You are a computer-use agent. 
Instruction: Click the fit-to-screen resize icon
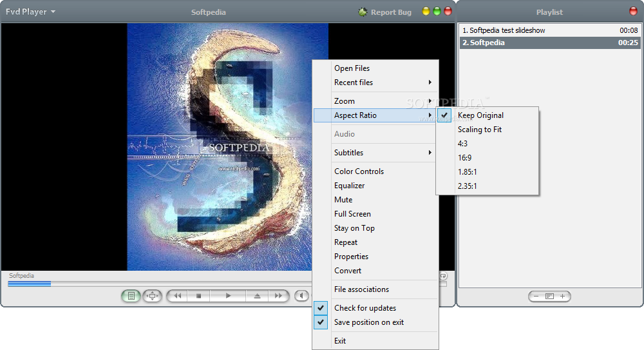coord(153,296)
